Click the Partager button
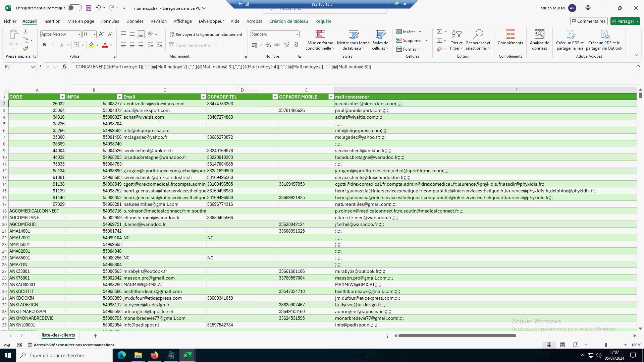644x362 pixels. click(x=625, y=21)
